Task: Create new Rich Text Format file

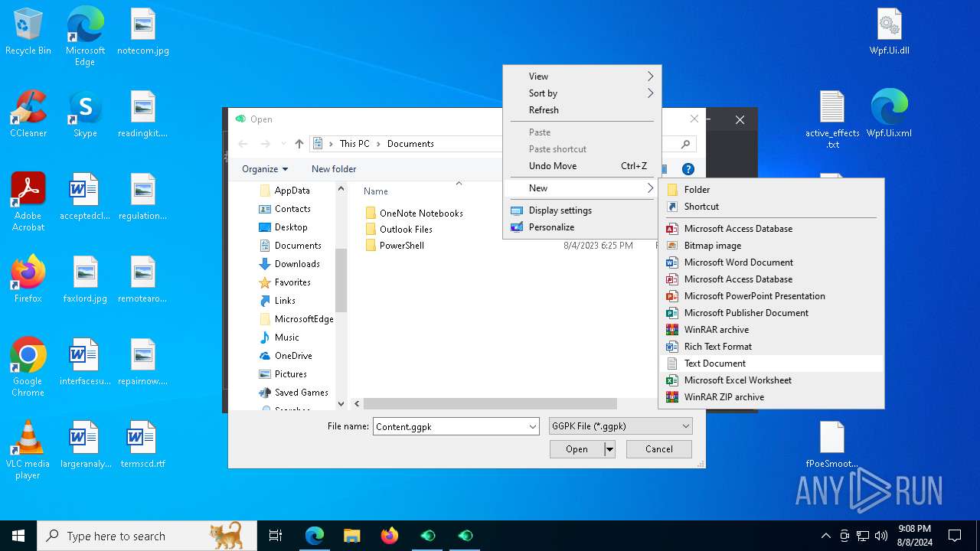Action: [x=772, y=347]
